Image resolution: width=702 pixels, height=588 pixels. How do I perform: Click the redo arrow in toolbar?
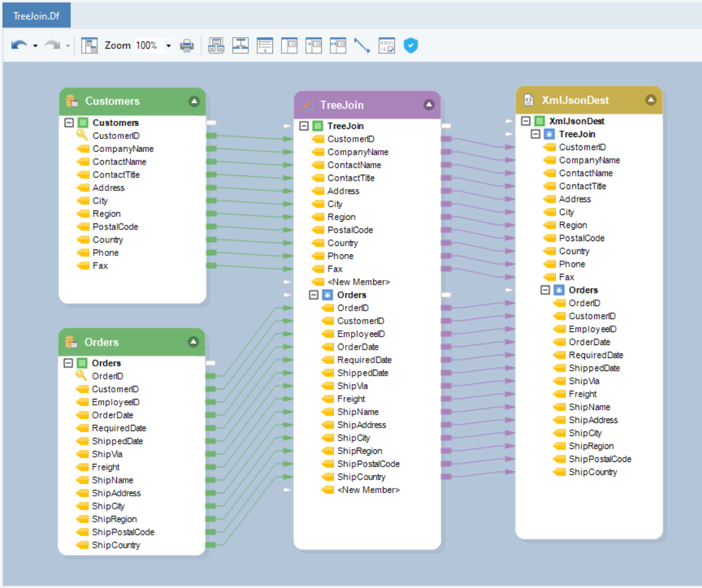52,45
